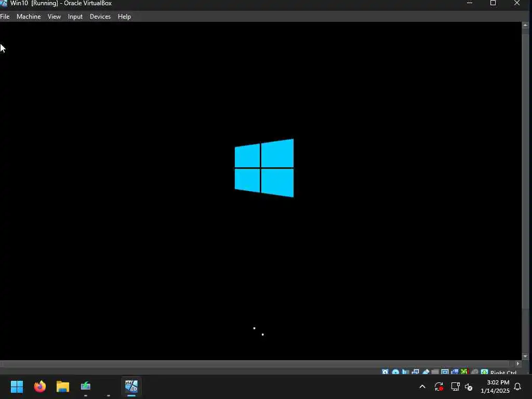The width and height of the screenshot is (532, 399).
Task: Click the host key keyboard capture icon
Action: (484, 372)
